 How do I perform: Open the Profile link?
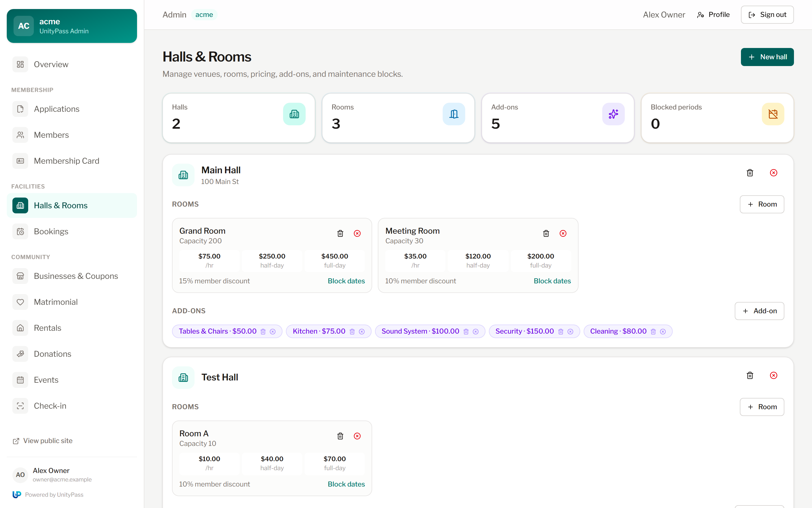(713, 15)
